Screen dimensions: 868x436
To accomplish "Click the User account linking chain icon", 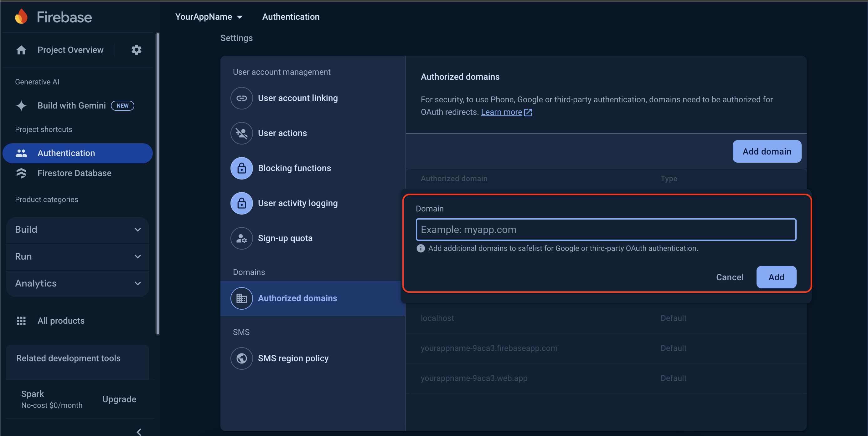I will 241,98.
